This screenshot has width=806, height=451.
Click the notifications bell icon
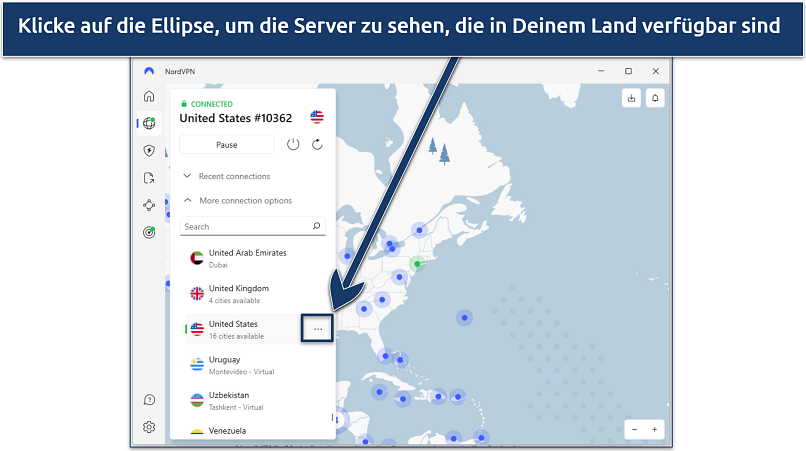tap(657, 98)
